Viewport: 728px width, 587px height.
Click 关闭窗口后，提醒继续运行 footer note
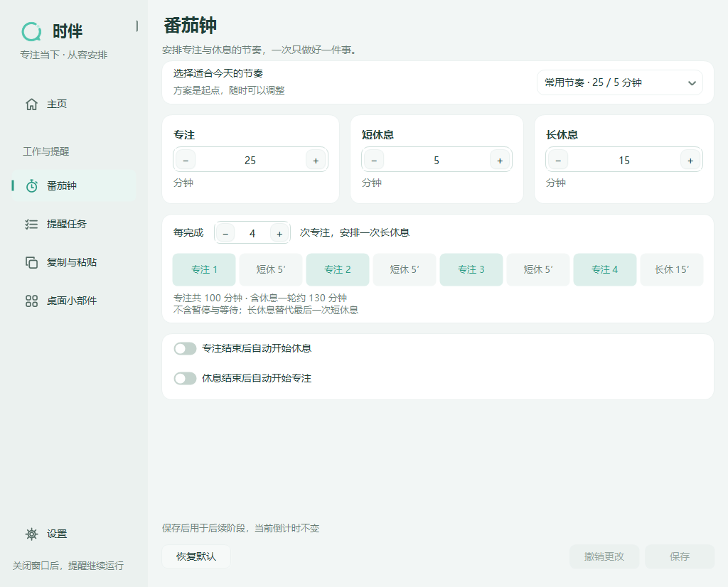pos(68,566)
